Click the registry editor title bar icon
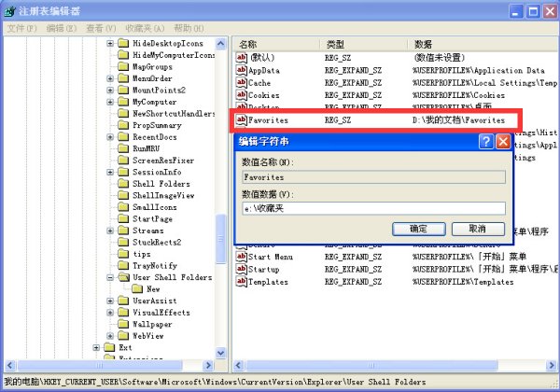This screenshot has height=392, width=560. [x=9, y=11]
